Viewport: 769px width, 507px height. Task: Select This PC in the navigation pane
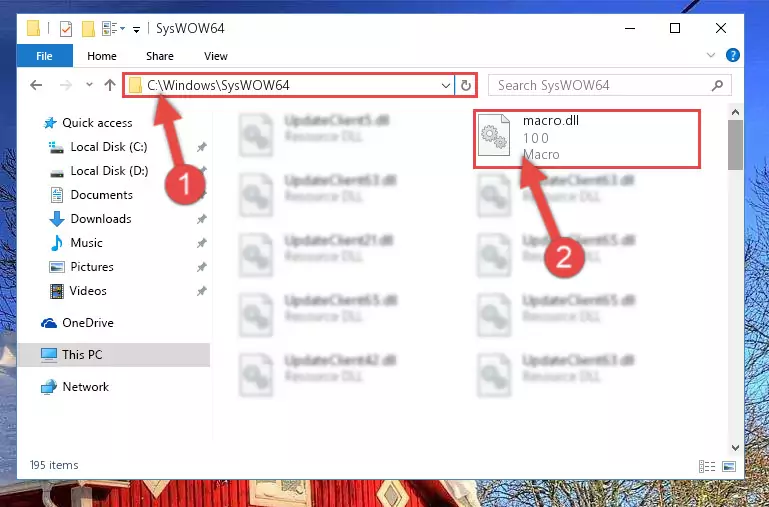[x=113, y=355]
